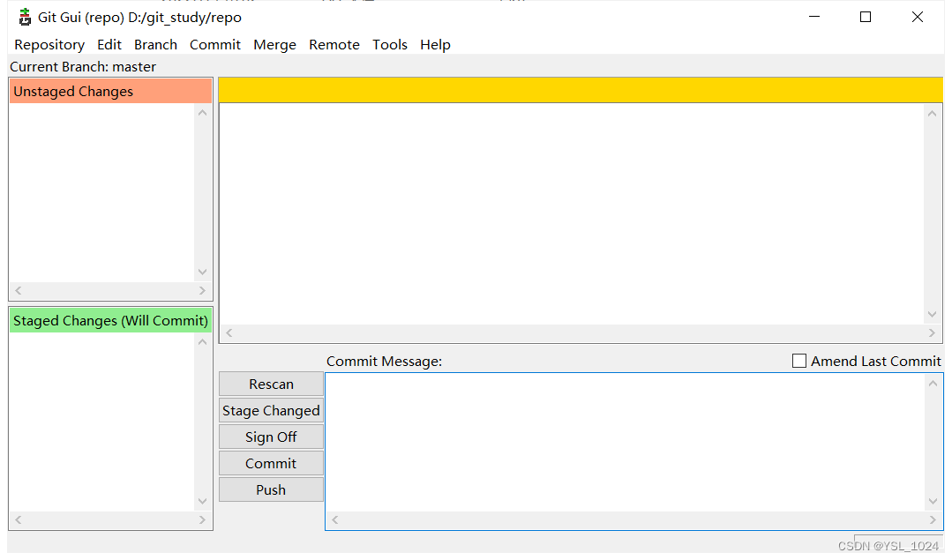Click left arrow of Staged Changes horizontal scrollbar
Viewport: 952px width, 560px height.
[19, 520]
